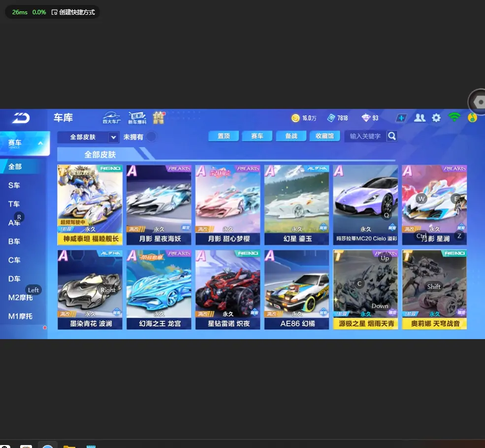
Task: Select the C车 category
Action: (14, 260)
